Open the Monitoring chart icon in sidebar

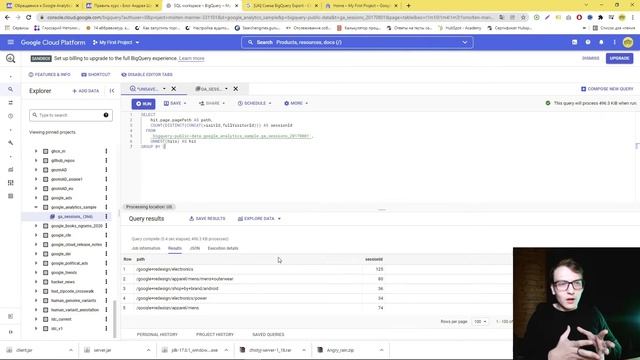[11, 169]
